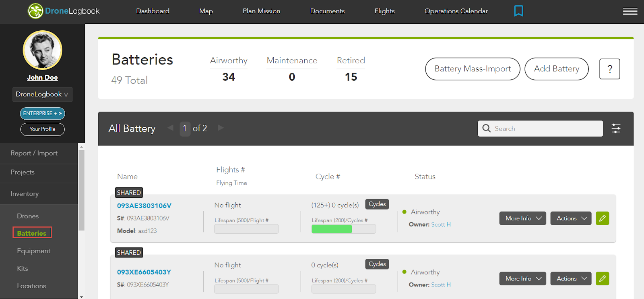Select Drones under Inventory
Screen dimensions: 644x299
[x=28, y=216]
